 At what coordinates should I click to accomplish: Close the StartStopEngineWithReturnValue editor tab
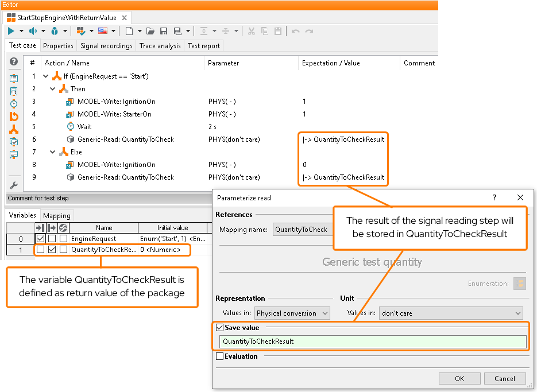(x=124, y=18)
